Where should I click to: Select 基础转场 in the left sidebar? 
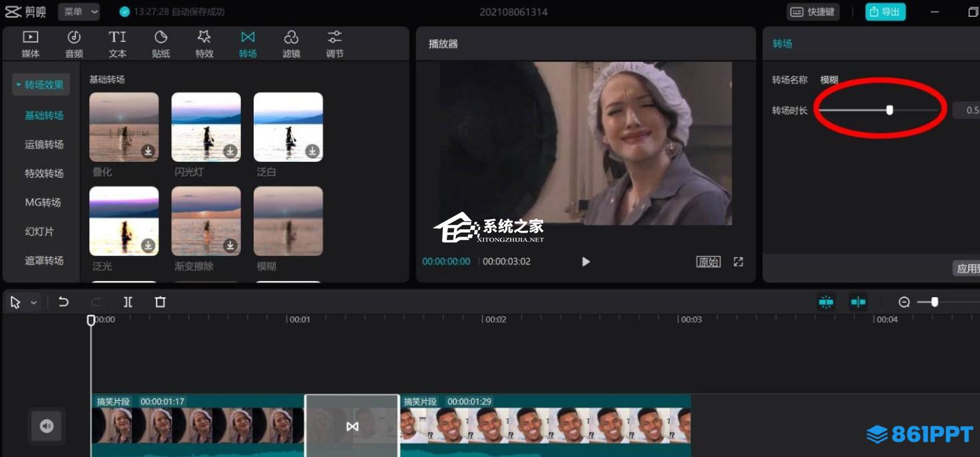tap(44, 115)
